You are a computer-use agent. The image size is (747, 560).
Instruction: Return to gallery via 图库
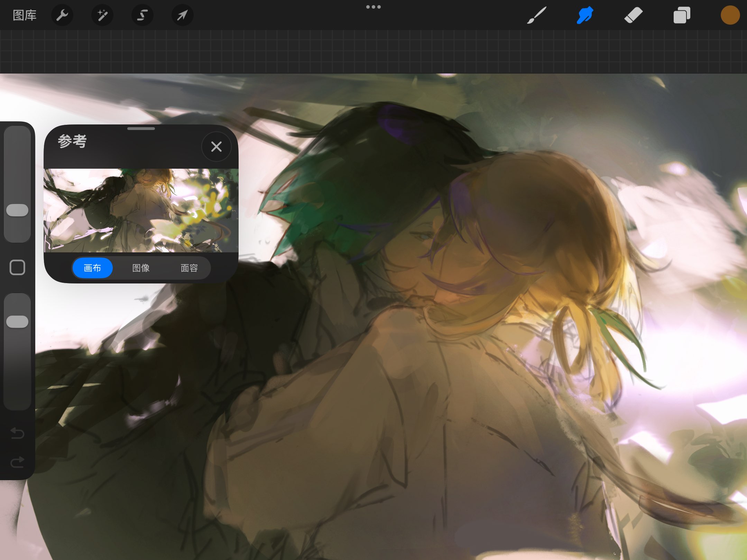25,15
